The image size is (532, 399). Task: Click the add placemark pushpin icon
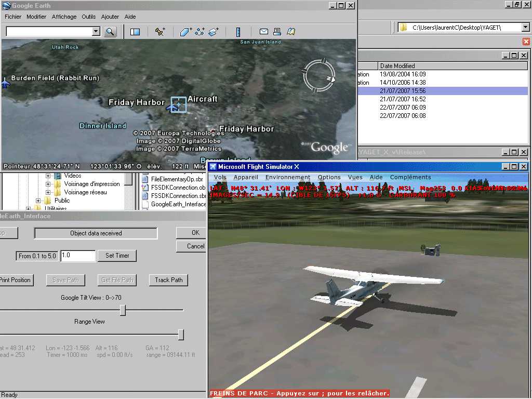[160, 32]
